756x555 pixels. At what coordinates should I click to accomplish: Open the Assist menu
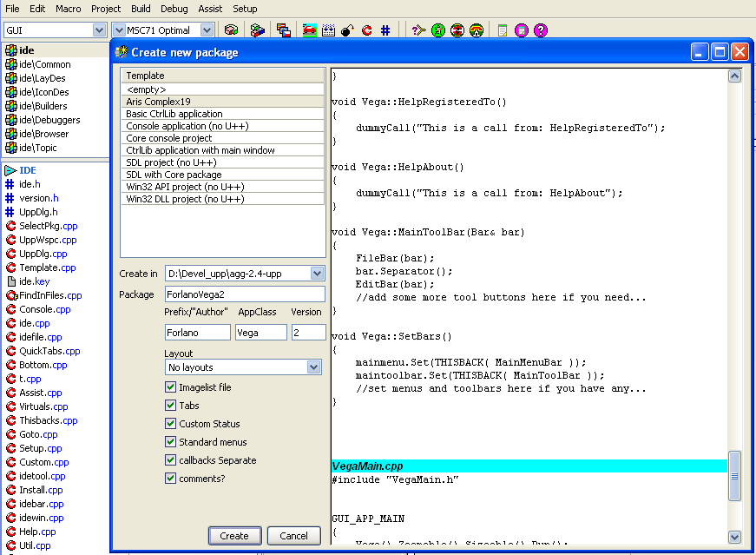pos(210,8)
